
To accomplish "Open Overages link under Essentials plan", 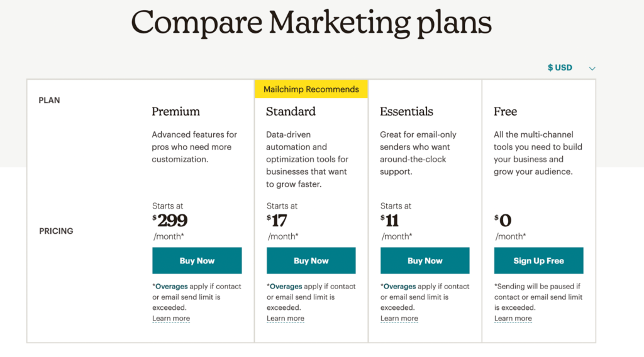I will pos(399,287).
